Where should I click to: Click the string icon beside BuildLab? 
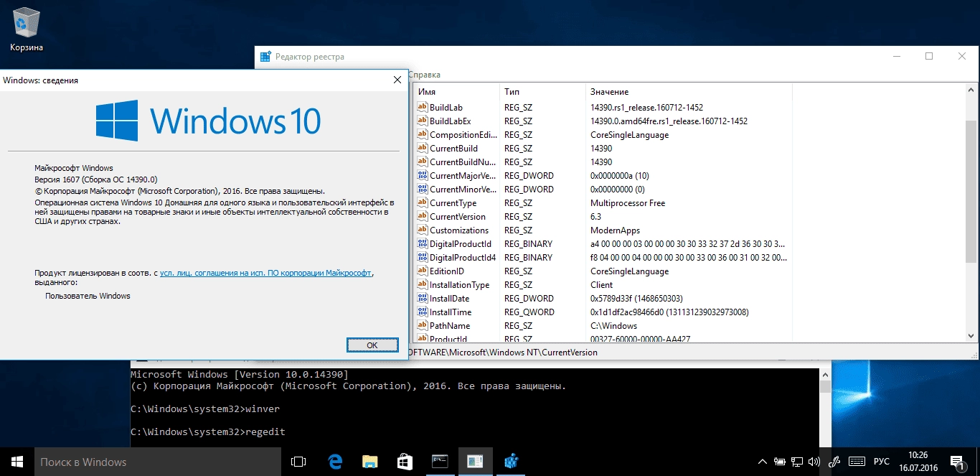tap(423, 108)
